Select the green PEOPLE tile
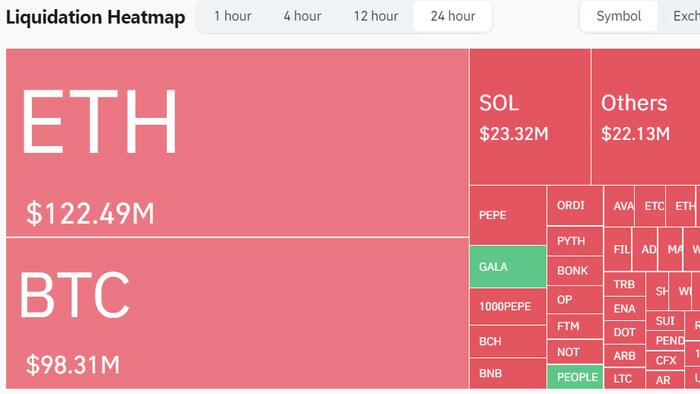The height and width of the screenshot is (394, 700). click(575, 377)
